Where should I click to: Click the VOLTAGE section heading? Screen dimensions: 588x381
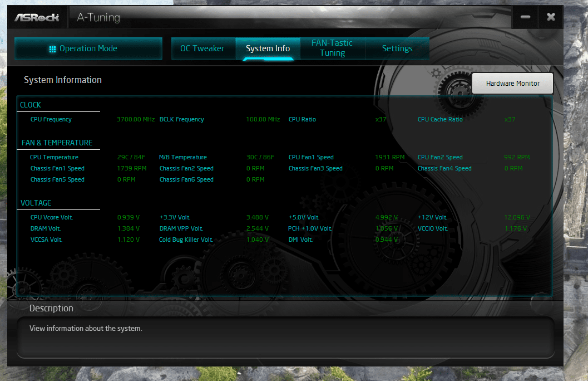point(36,203)
